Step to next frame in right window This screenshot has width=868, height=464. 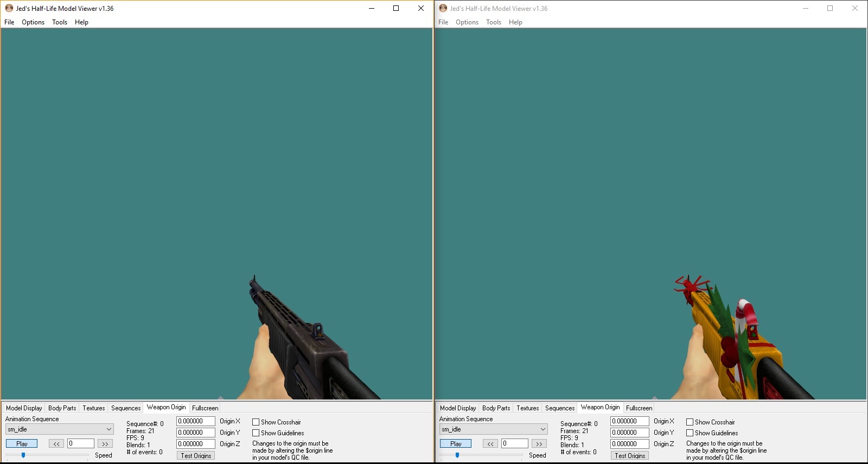pyautogui.click(x=539, y=443)
